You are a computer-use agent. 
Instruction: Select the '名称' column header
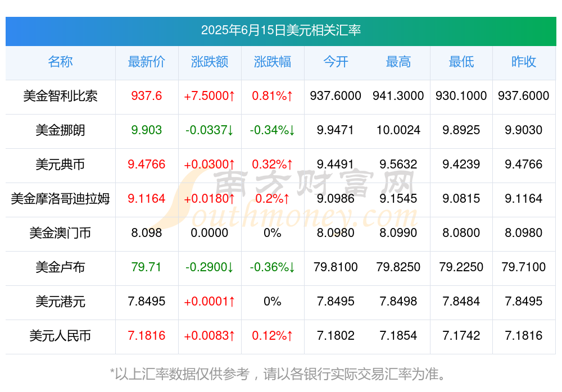coord(60,62)
